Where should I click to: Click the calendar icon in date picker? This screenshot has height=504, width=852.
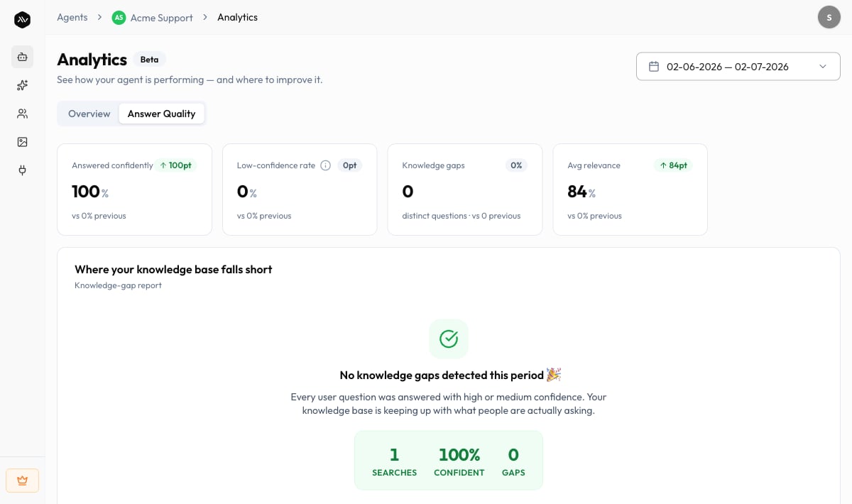pyautogui.click(x=654, y=67)
